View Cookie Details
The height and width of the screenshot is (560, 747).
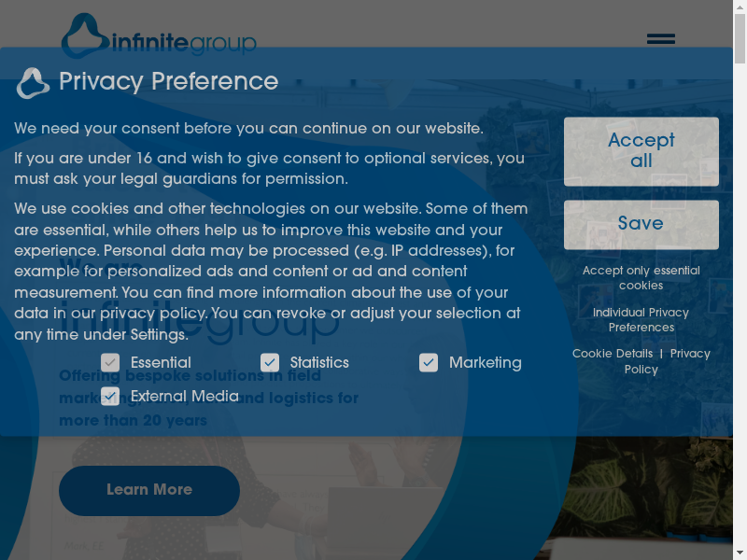point(613,354)
